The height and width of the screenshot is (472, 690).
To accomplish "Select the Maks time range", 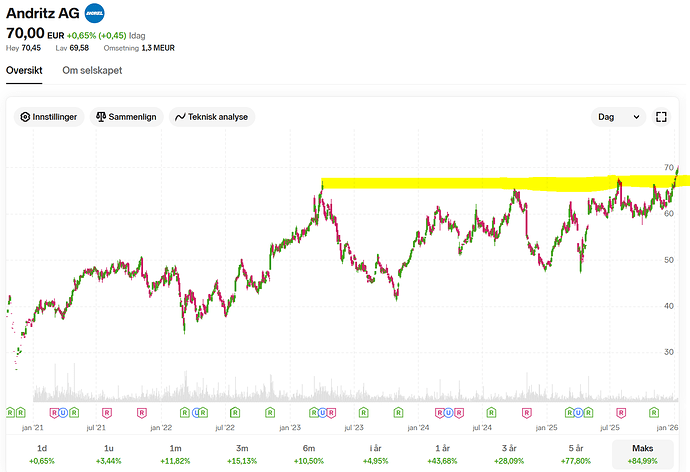I will click(x=645, y=453).
